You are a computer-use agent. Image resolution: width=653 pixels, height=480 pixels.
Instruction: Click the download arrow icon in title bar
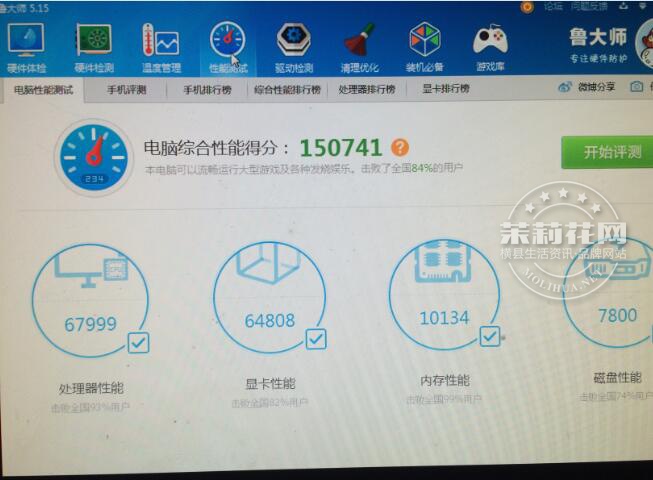623,6
